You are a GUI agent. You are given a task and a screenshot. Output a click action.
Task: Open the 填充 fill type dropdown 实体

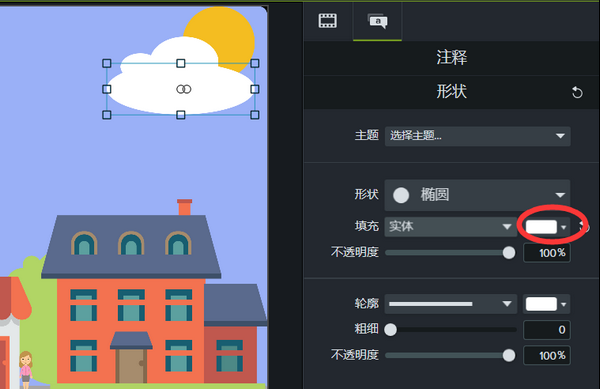pos(451,226)
